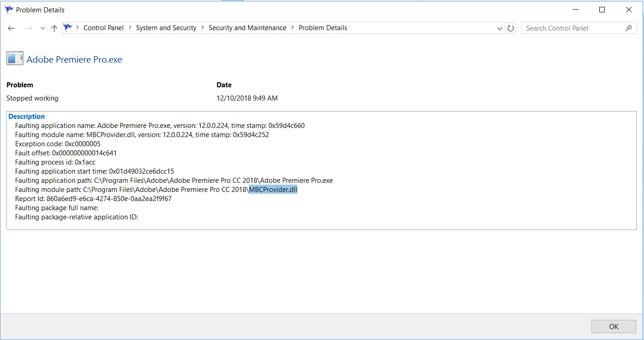Open the address bar history dropdown
Image resolution: width=644 pixels, height=340 pixels.
coord(499,28)
